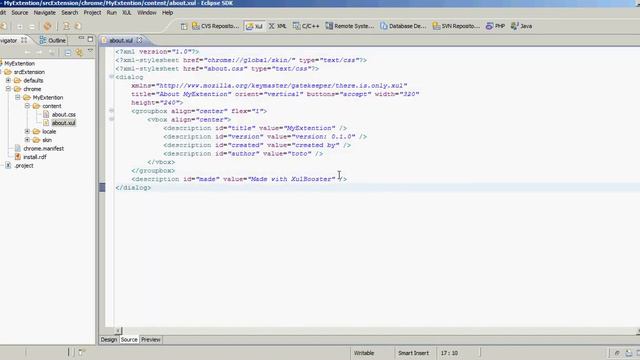The height and width of the screenshot is (360, 640).
Task: Switch to Database Development perspective
Action: (x=403, y=26)
